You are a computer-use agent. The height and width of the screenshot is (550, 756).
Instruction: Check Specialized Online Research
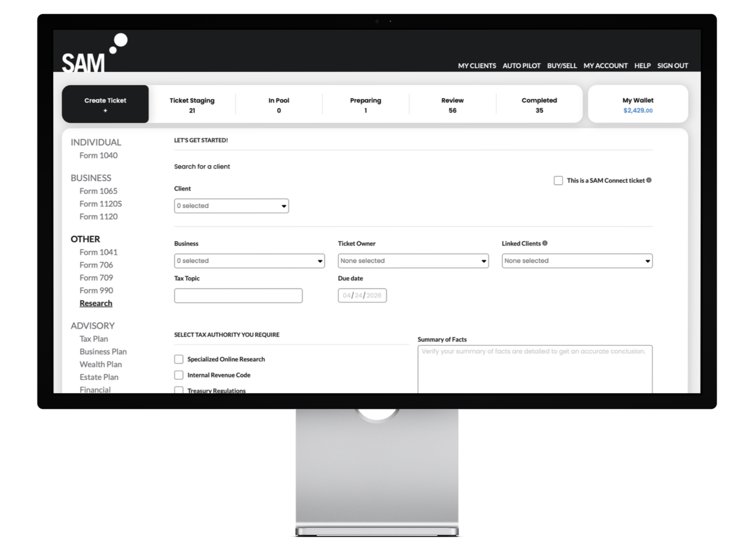[179, 359]
